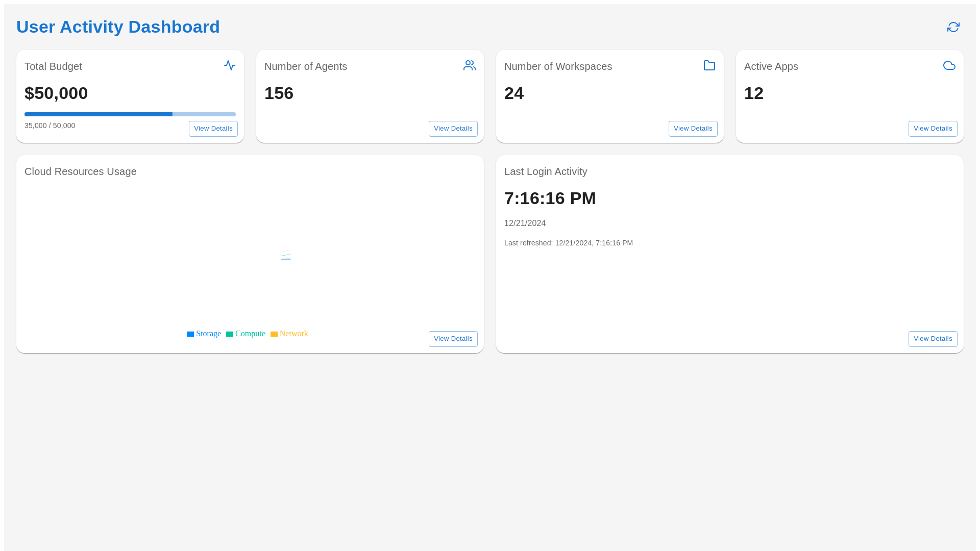980x551 pixels.
Task: Click the activity icon on Total Budget card
Action: pos(230,65)
